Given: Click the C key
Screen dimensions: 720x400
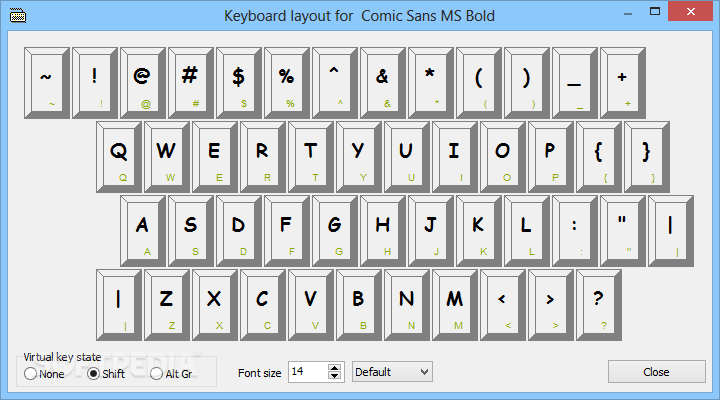Looking at the screenshot, I should pyautogui.click(x=263, y=305).
